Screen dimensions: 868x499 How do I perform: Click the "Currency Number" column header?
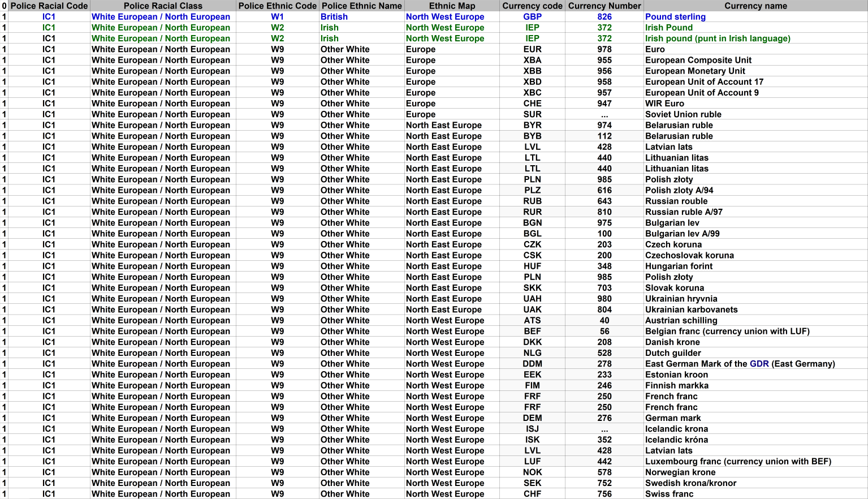click(x=604, y=6)
